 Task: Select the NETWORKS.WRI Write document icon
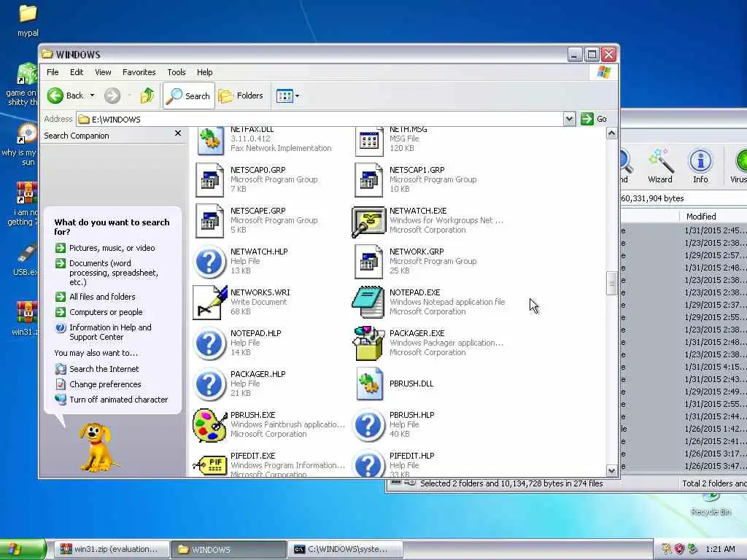click(209, 303)
